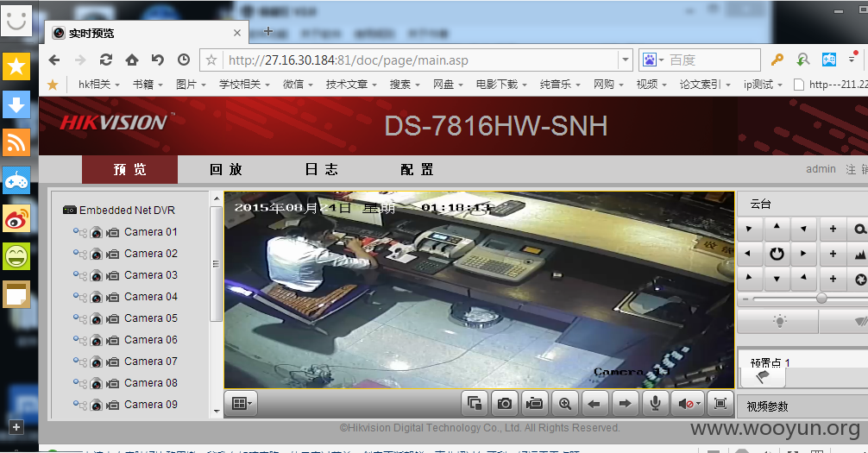Switch to 回放 playback tab

(226, 169)
